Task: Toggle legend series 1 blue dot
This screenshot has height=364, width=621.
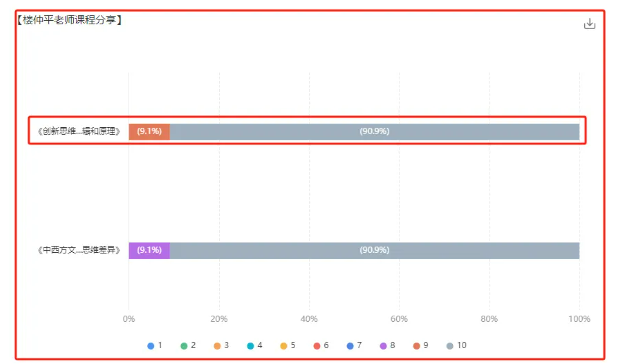Action: tap(150, 346)
